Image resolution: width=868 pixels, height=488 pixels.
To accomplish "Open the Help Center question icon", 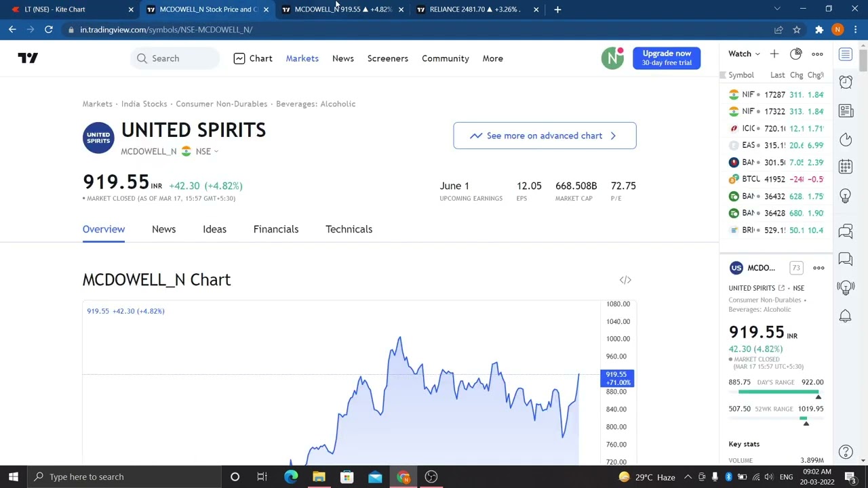I will tap(845, 452).
